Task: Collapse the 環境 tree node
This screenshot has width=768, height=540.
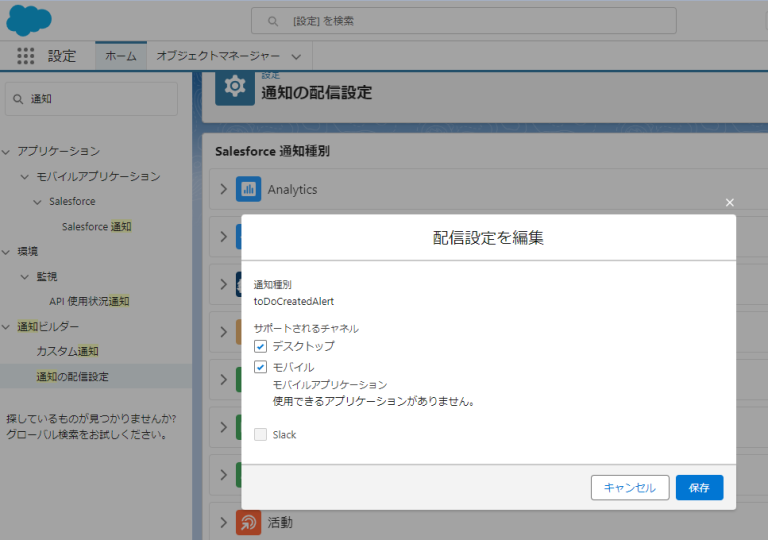Action: coord(6,252)
